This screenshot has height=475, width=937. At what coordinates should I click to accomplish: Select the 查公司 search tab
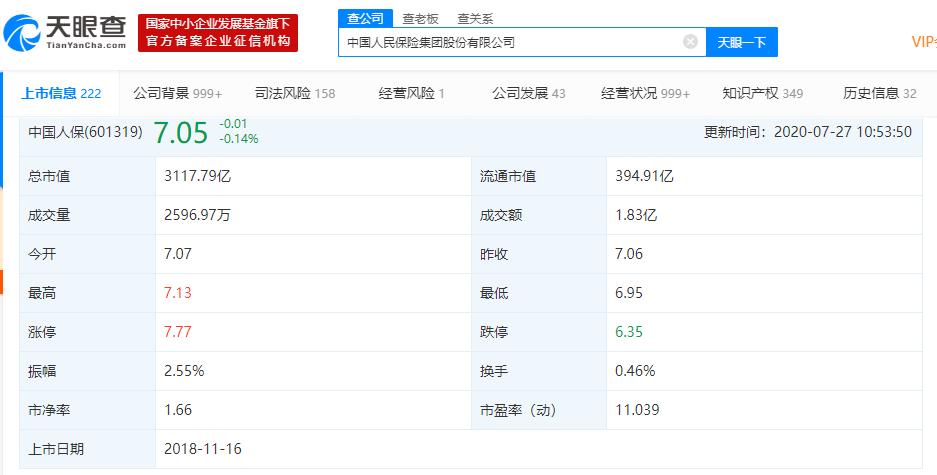coord(365,19)
